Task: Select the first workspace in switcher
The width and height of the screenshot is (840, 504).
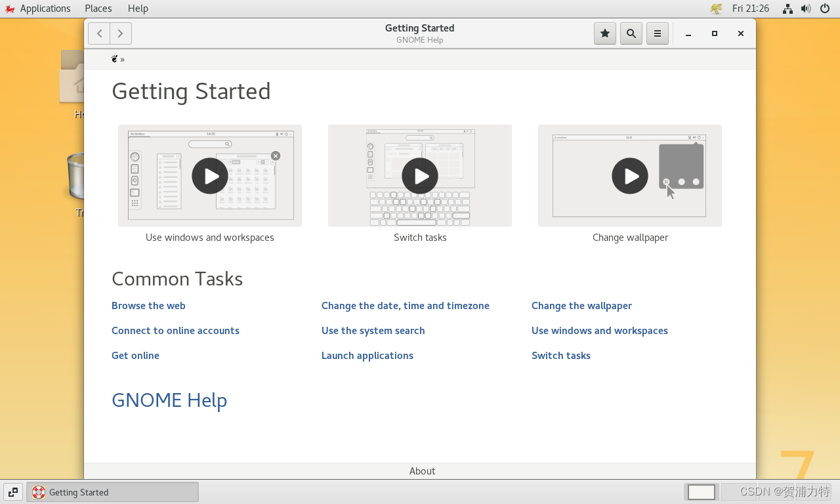Action: point(702,492)
